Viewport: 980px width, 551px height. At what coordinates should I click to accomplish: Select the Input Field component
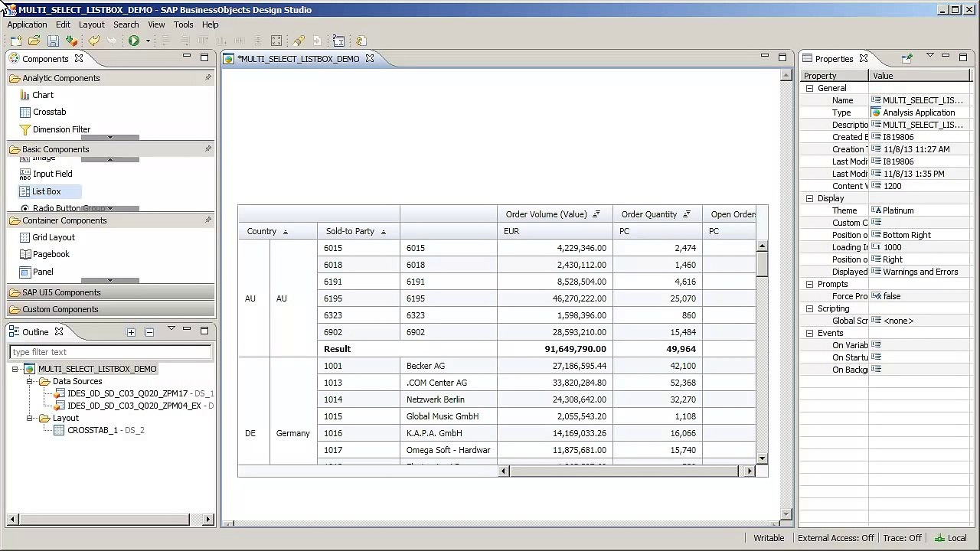[45, 174]
